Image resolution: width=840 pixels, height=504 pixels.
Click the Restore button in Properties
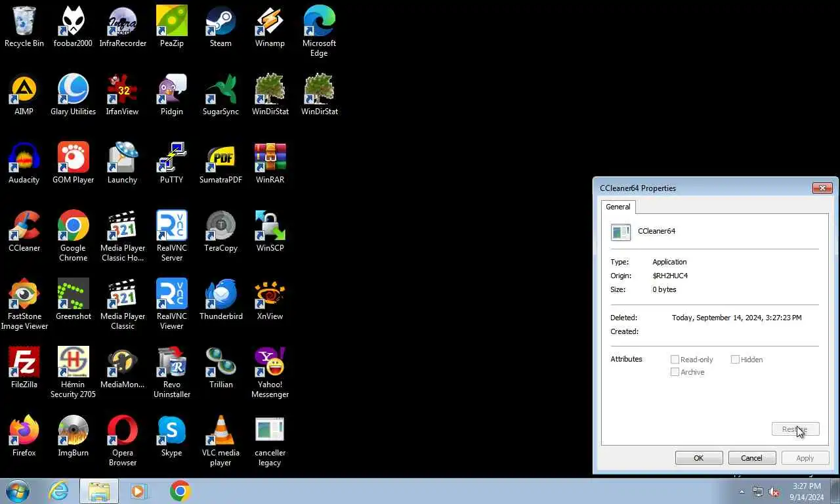tap(795, 429)
